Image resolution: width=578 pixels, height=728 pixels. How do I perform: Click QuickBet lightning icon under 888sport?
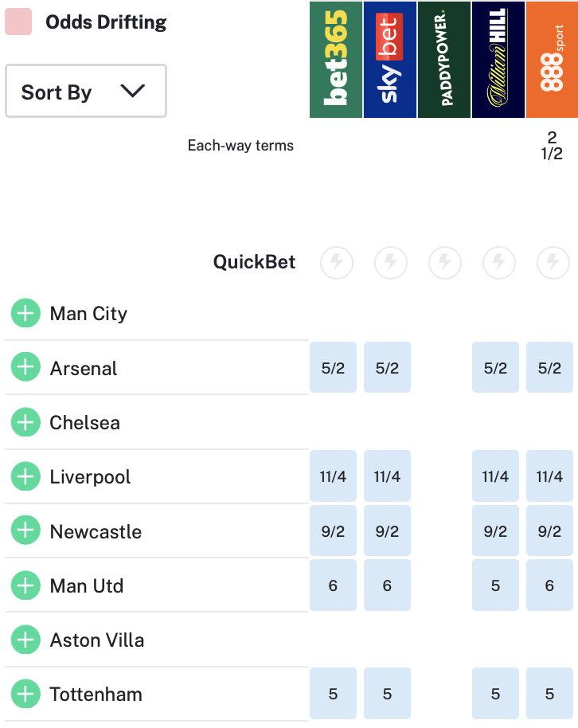553,262
